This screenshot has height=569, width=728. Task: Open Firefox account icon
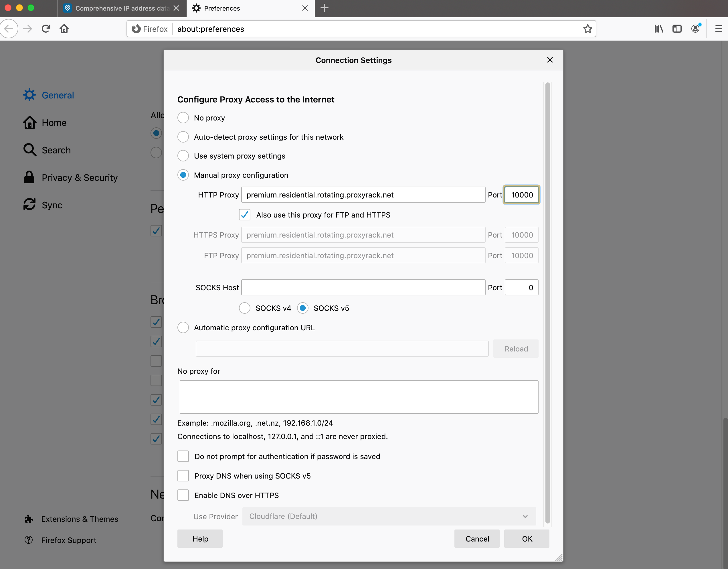coord(695,29)
